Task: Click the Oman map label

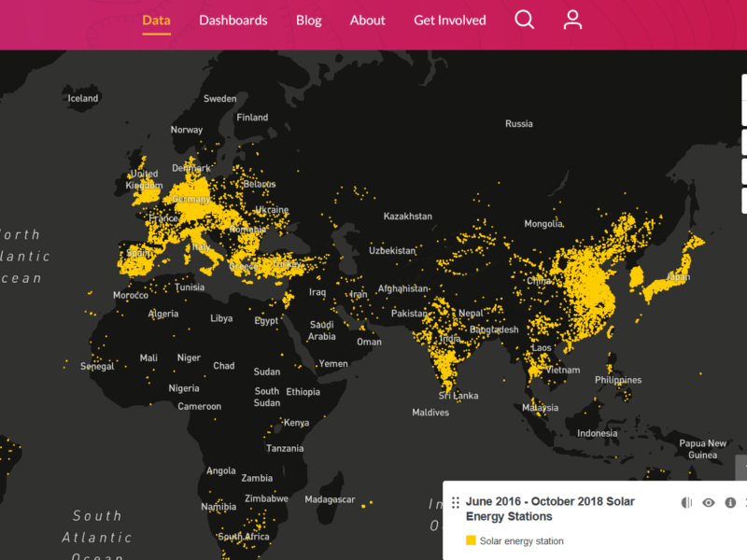Action: (369, 342)
